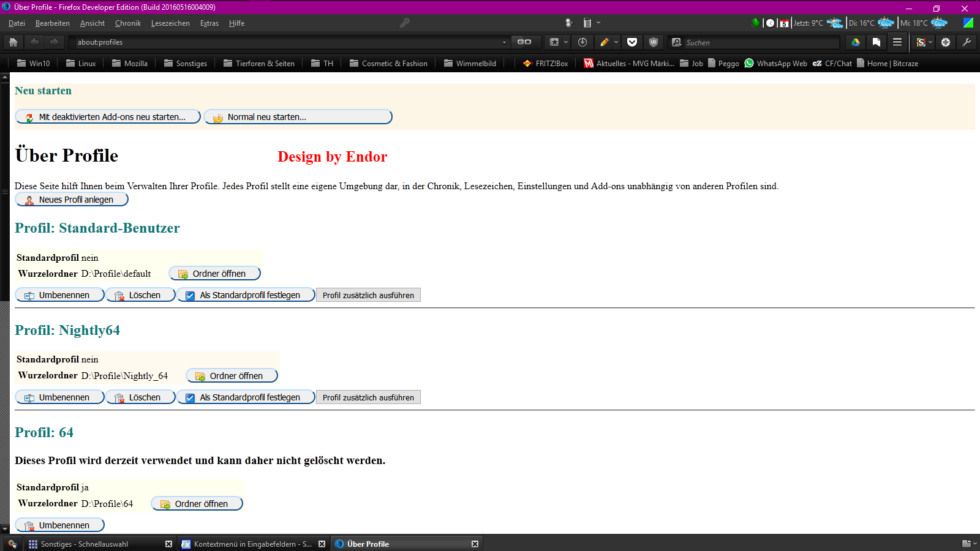Open folder for Standard-Benutzer profile
This screenshot has width=980, height=551.
click(x=215, y=274)
